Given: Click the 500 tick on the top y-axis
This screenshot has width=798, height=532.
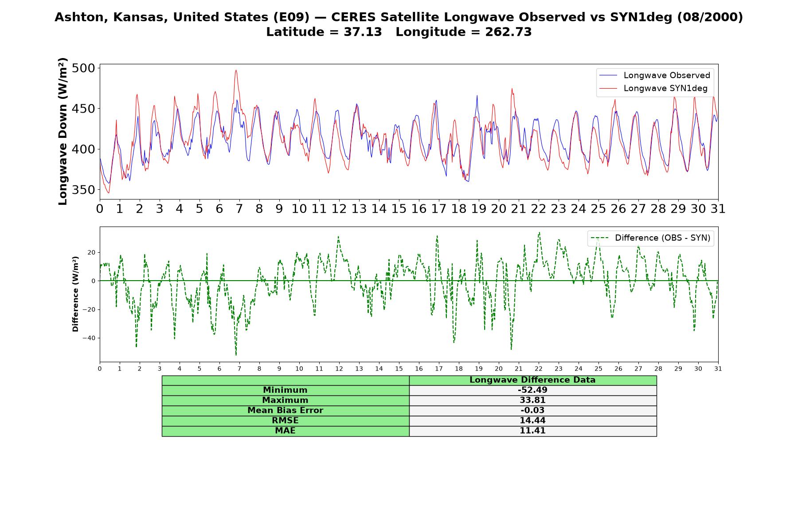Looking at the screenshot, I should click(83, 68).
